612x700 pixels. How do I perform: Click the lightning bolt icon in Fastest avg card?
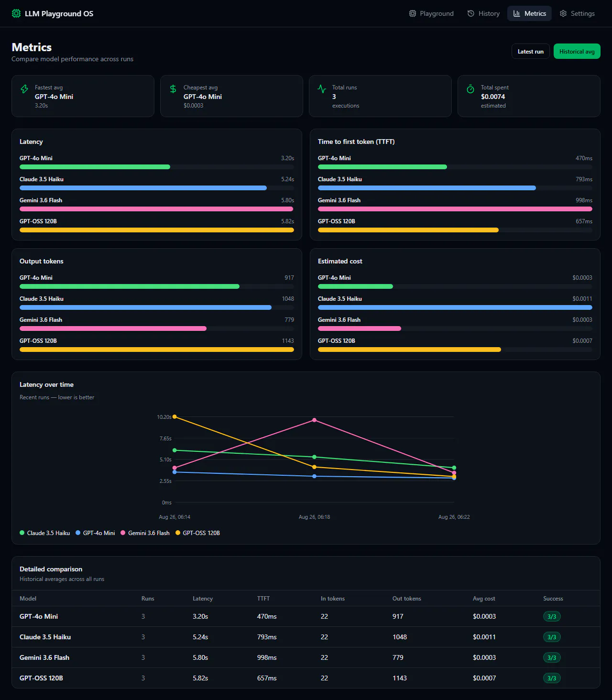pos(24,89)
